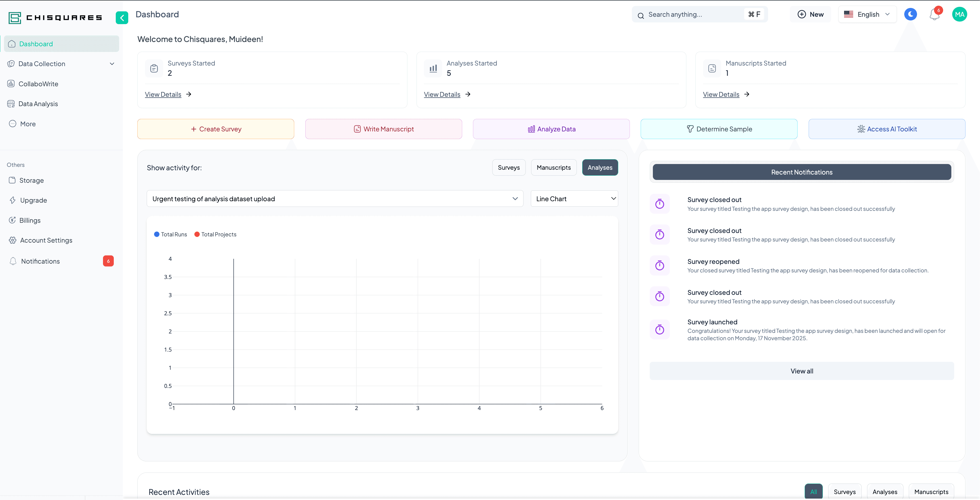Show activity for Surveys
980x500 pixels.
[509, 167]
